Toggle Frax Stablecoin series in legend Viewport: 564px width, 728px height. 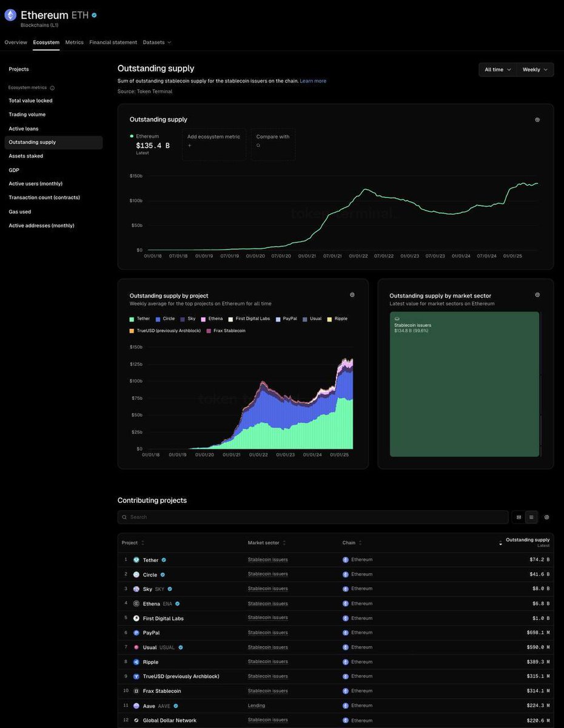pyautogui.click(x=226, y=331)
